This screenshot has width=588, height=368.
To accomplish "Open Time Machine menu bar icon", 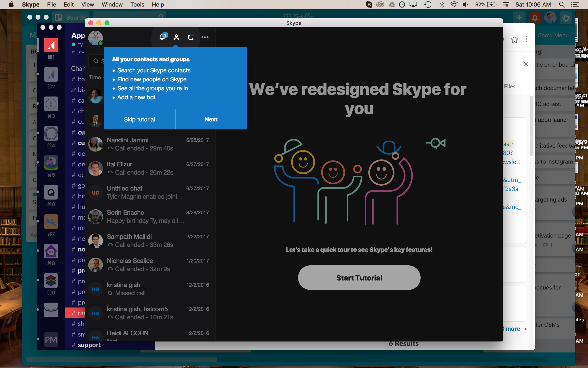I will tap(428, 4).
